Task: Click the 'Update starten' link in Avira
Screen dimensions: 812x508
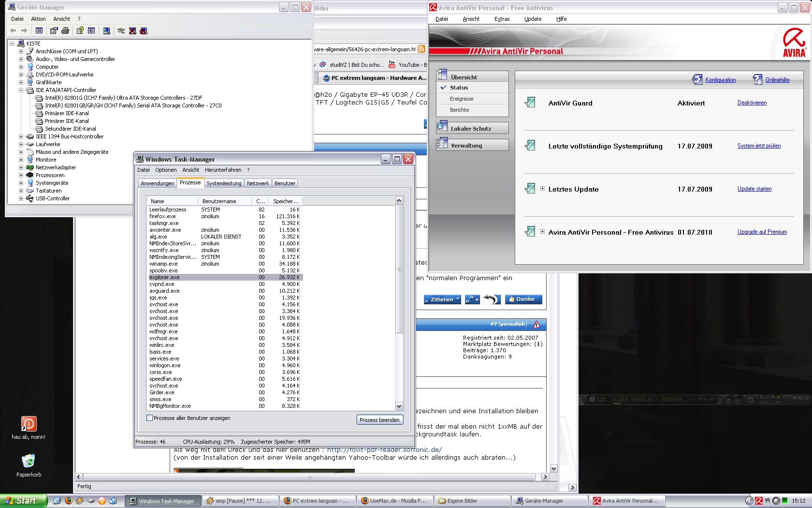Action: pos(754,189)
